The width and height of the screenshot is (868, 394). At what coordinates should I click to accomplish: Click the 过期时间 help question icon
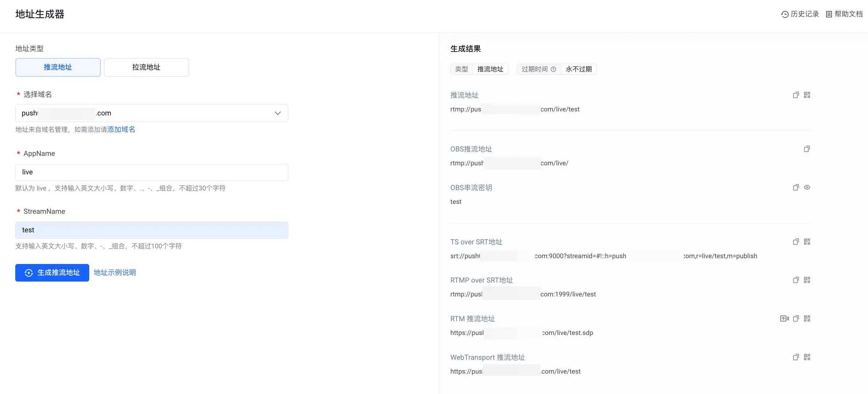tap(553, 69)
